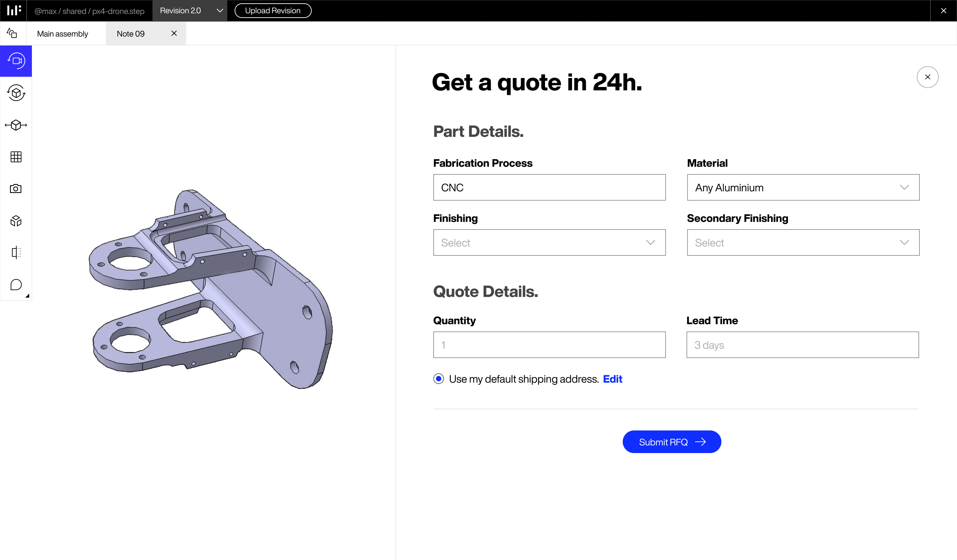
Task: Open the Secondary Finishing select dropdown
Action: pos(803,242)
